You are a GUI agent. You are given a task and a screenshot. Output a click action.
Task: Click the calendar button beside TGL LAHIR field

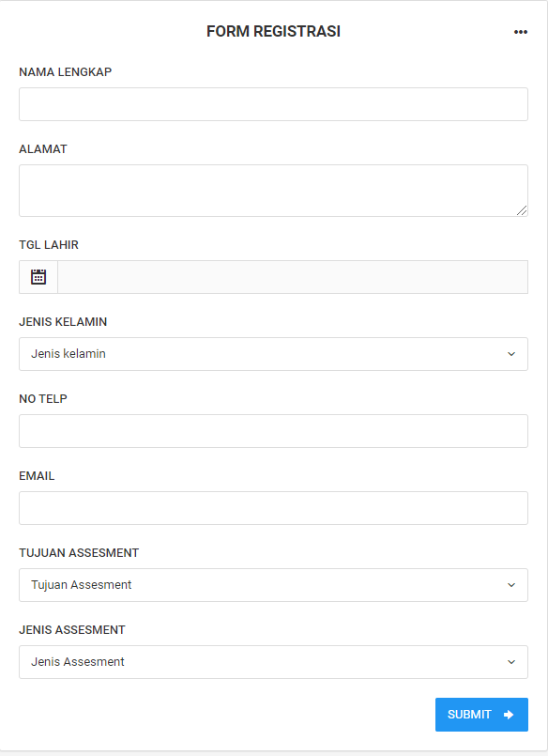(x=38, y=276)
